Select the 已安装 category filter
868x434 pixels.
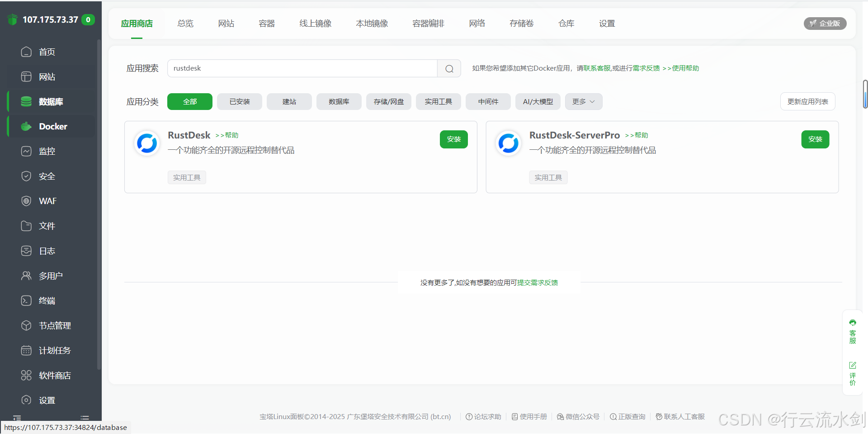click(239, 102)
